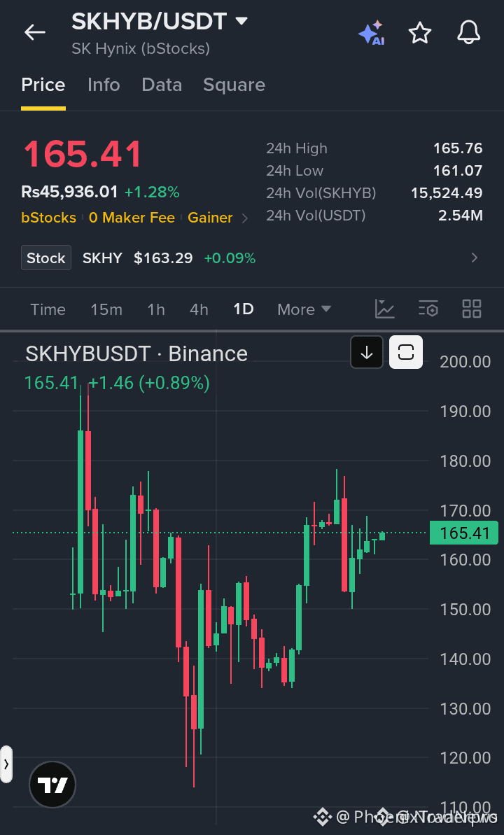
Task: Click the 24h Low value 161.07
Action: (x=458, y=171)
